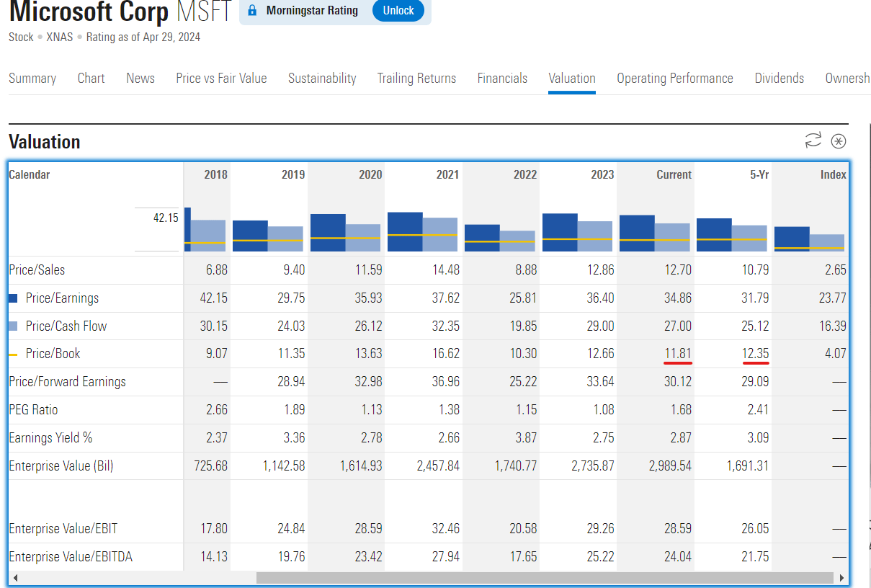
Task: Select the Valuation tab
Action: point(572,79)
